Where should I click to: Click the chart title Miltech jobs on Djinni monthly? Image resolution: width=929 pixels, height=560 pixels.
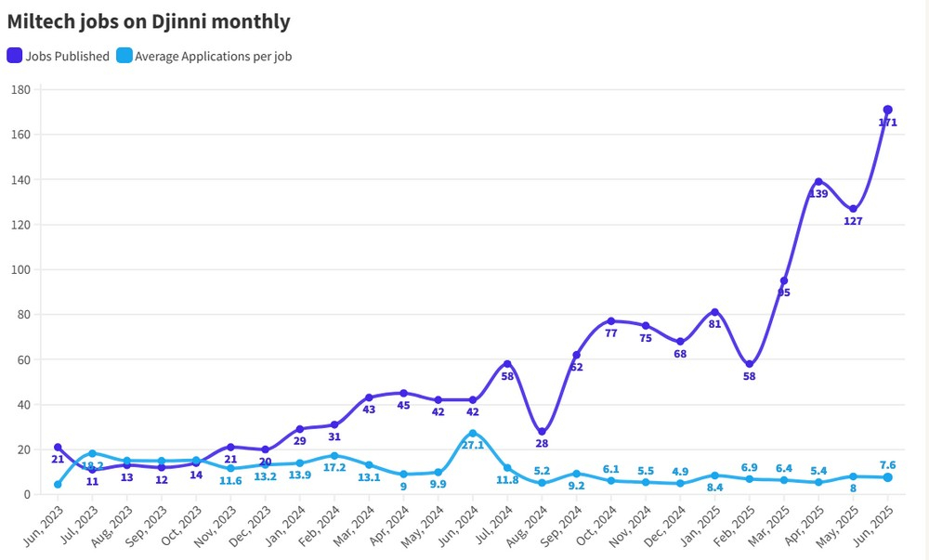tap(149, 21)
